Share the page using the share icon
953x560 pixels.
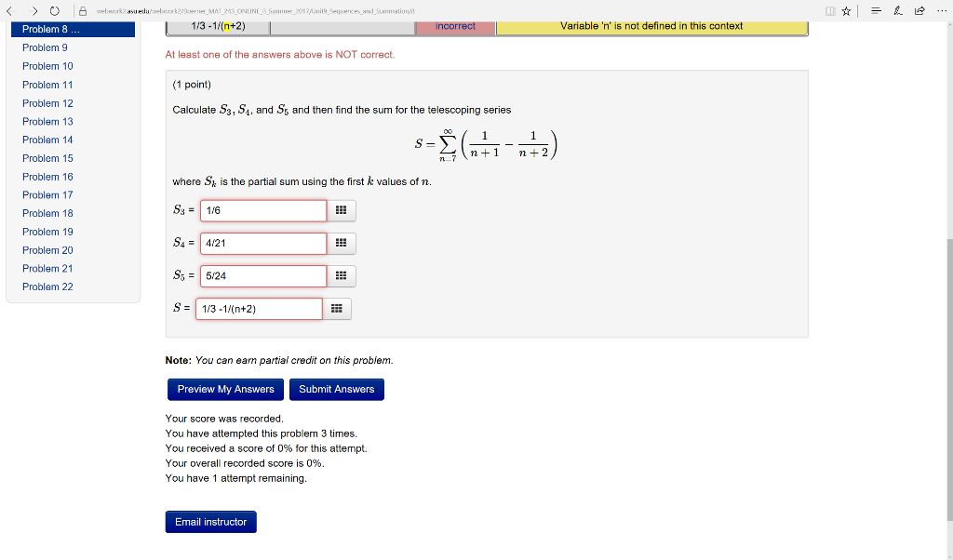[919, 11]
